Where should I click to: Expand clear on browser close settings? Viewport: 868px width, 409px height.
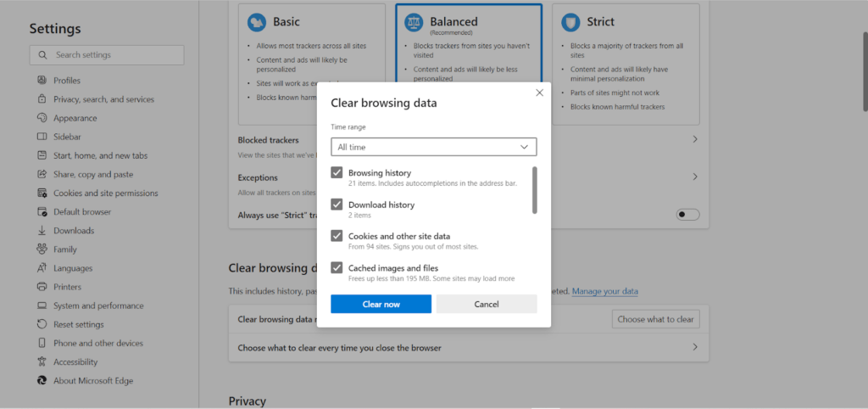(694, 347)
